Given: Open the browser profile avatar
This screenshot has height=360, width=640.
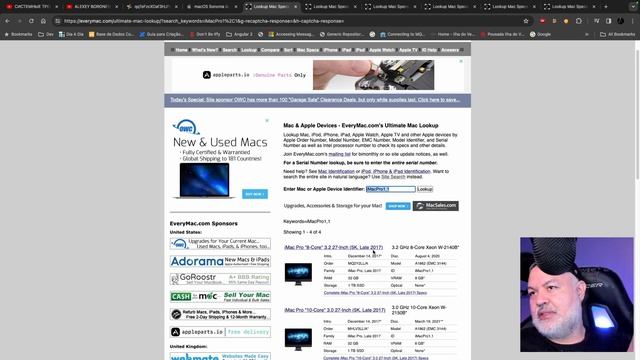Looking at the screenshot, I should pyautogui.click(x=620, y=21).
